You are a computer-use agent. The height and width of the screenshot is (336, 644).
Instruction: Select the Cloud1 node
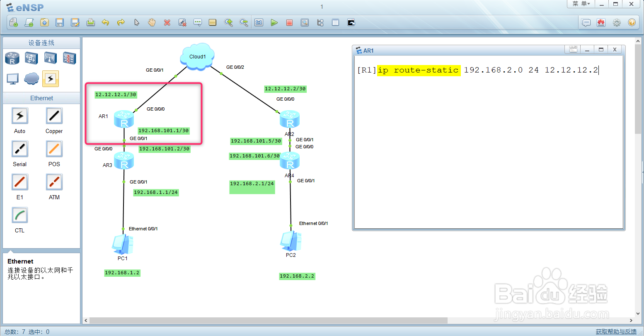(197, 56)
